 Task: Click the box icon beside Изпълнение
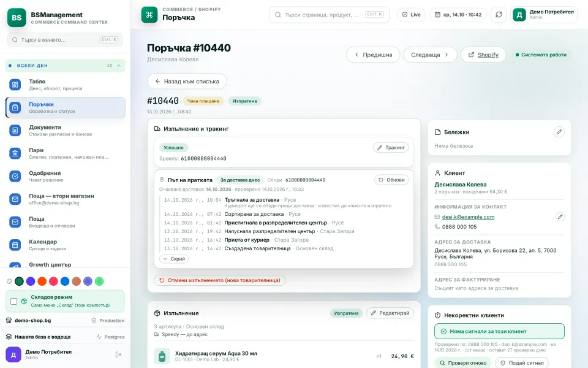(x=157, y=313)
